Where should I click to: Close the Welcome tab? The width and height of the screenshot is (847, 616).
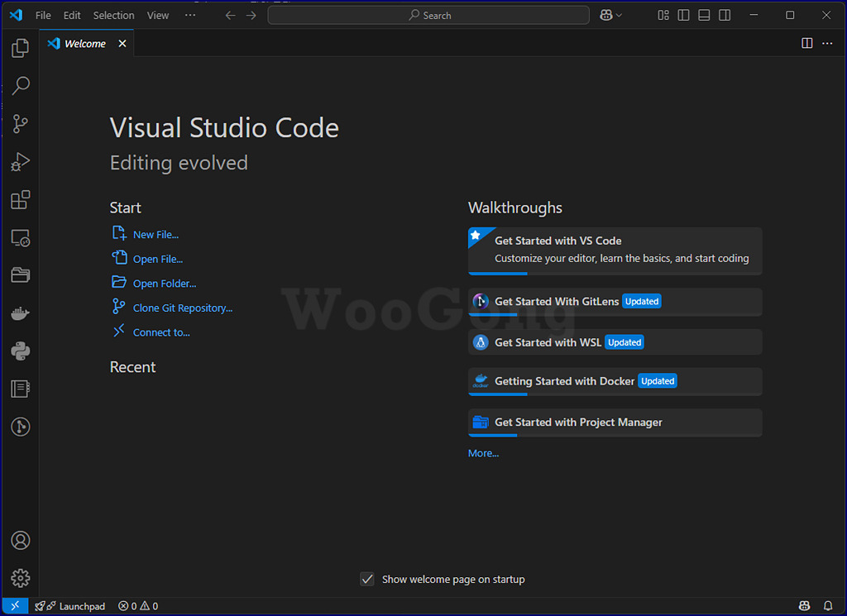(122, 43)
